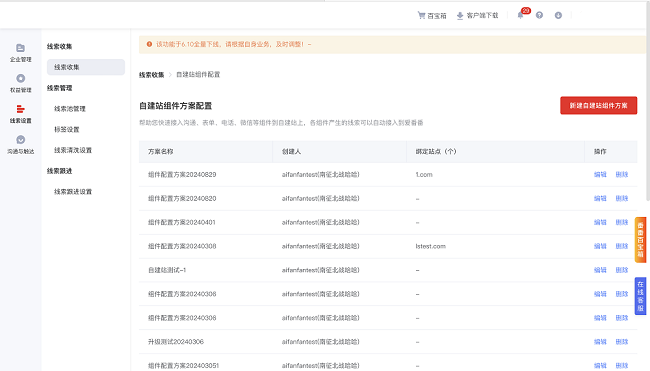Delete the 组件配置方案20240401 row

click(621, 222)
